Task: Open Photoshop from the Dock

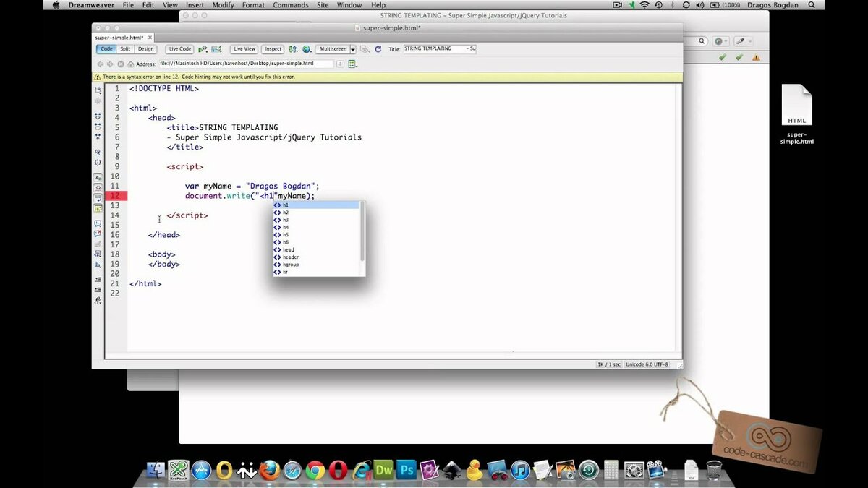Action: [407, 470]
